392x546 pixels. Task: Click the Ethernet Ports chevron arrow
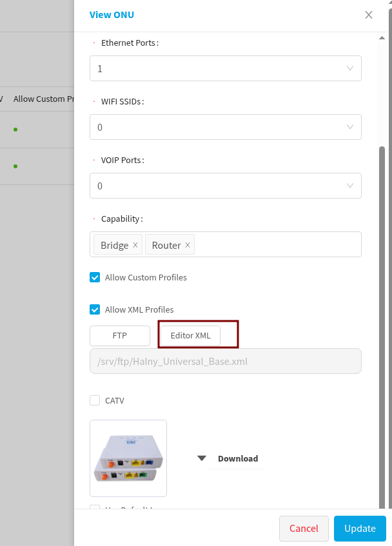[350, 68]
